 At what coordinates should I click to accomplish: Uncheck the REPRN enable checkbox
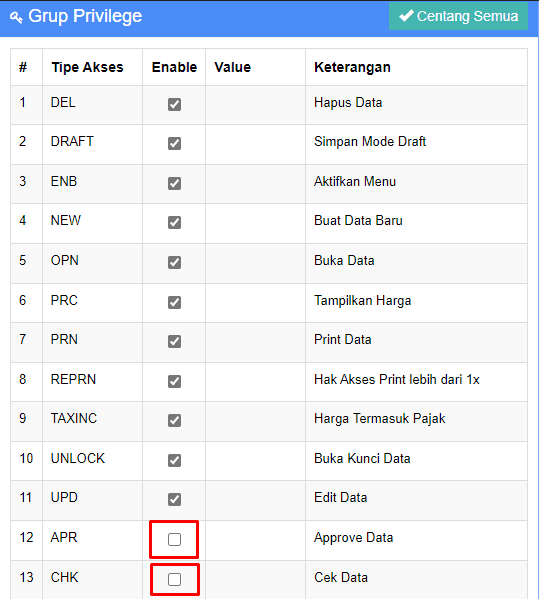(175, 381)
